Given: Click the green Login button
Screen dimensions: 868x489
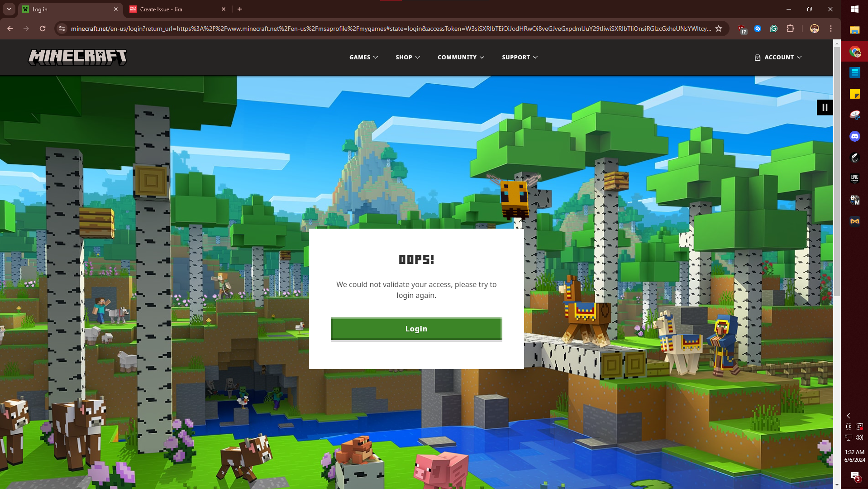Looking at the screenshot, I should (416, 329).
